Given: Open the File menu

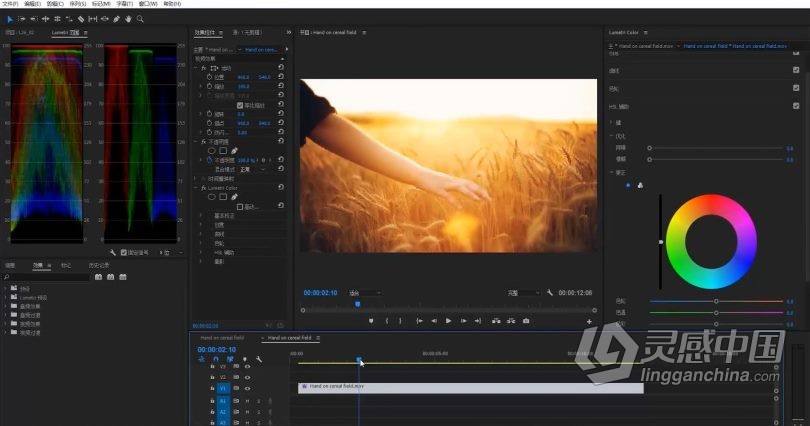Looking at the screenshot, I should [10, 4].
